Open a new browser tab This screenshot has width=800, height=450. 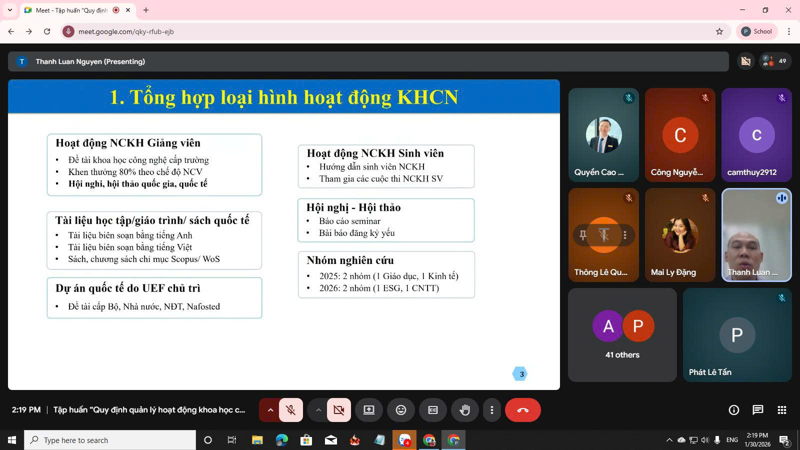click(146, 10)
